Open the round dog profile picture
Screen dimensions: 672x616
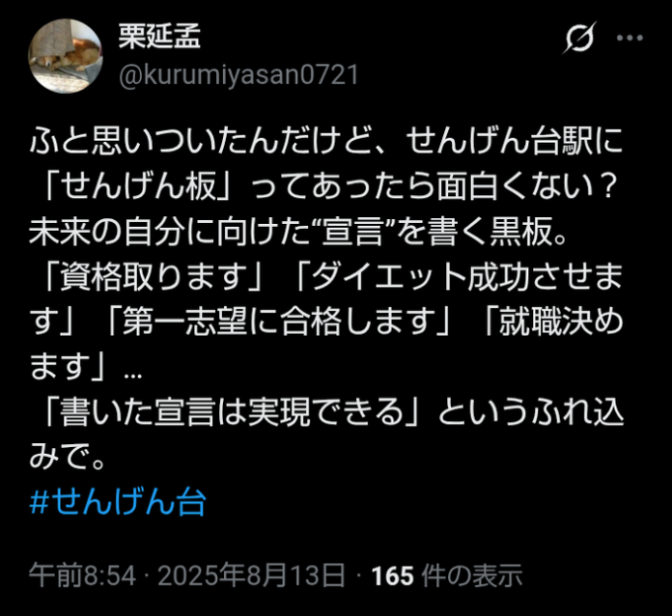click(x=65, y=56)
